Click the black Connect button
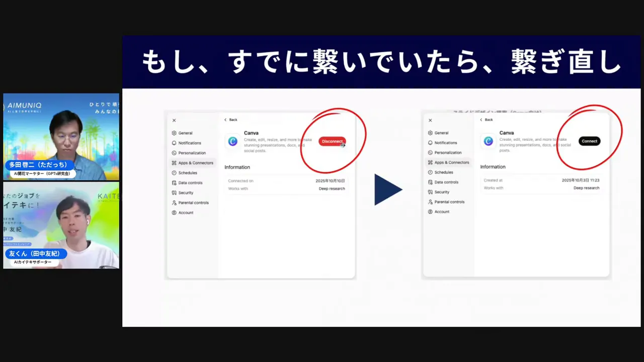 (x=589, y=141)
